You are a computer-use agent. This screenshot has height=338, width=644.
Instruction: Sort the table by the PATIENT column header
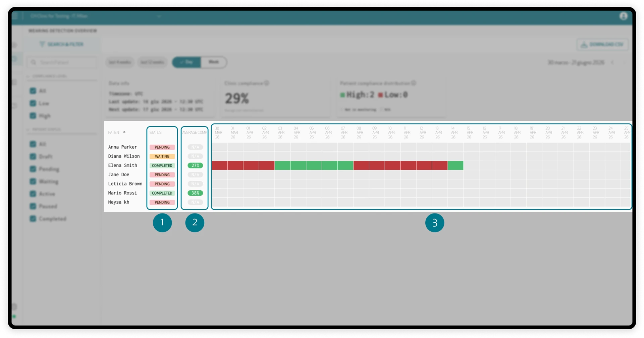click(x=114, y=133)
